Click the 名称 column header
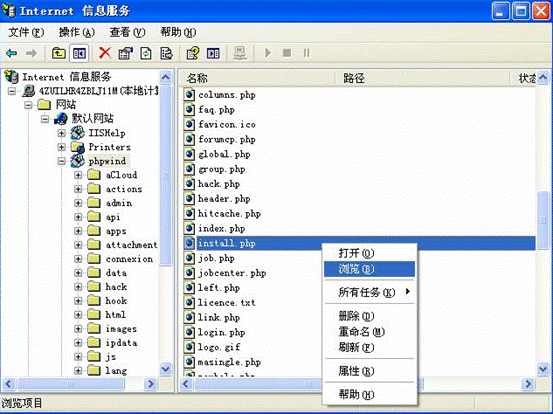Viewport: 553px width, 414px height. 257,78
